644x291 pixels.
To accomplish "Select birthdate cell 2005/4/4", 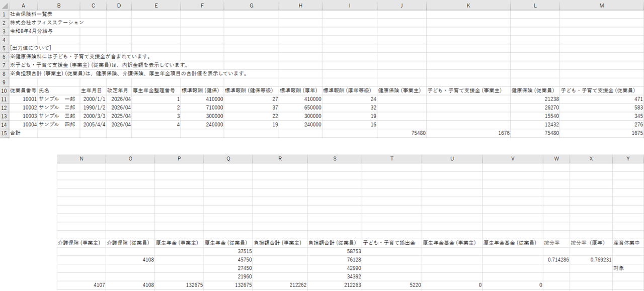I will 93,125.
